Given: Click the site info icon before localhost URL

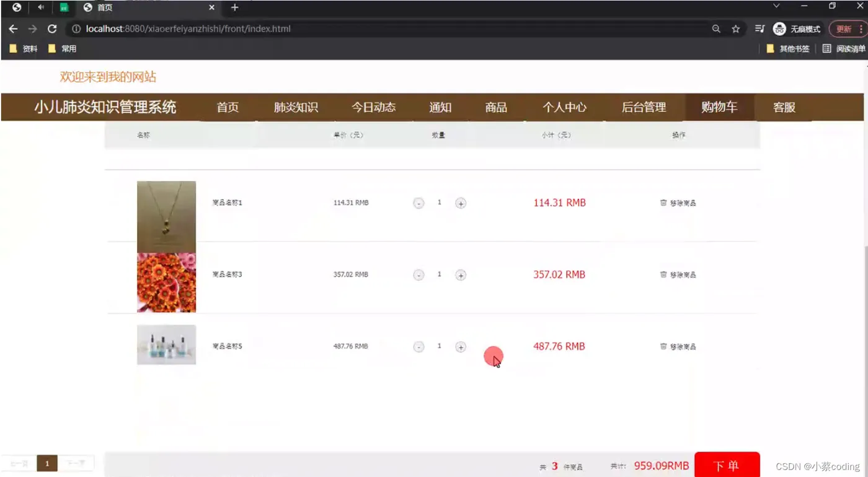Looking at the screenshot, I should point(76,29).
